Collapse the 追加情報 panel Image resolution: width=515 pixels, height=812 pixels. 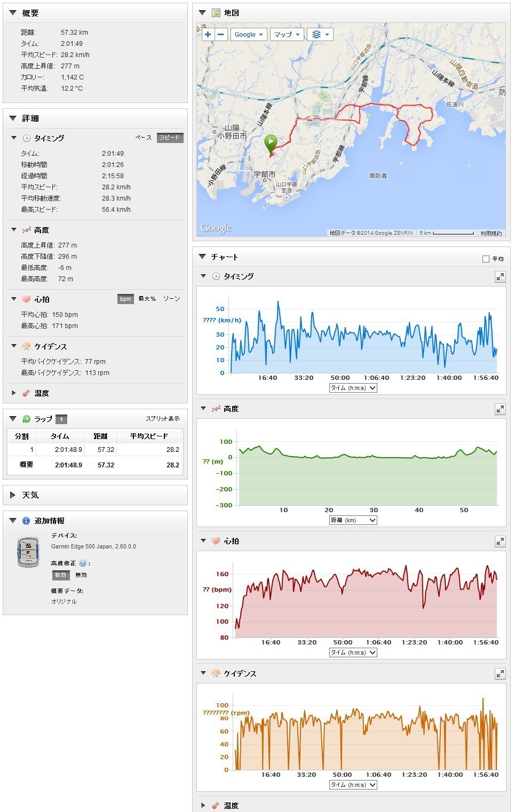pos(13,521)
